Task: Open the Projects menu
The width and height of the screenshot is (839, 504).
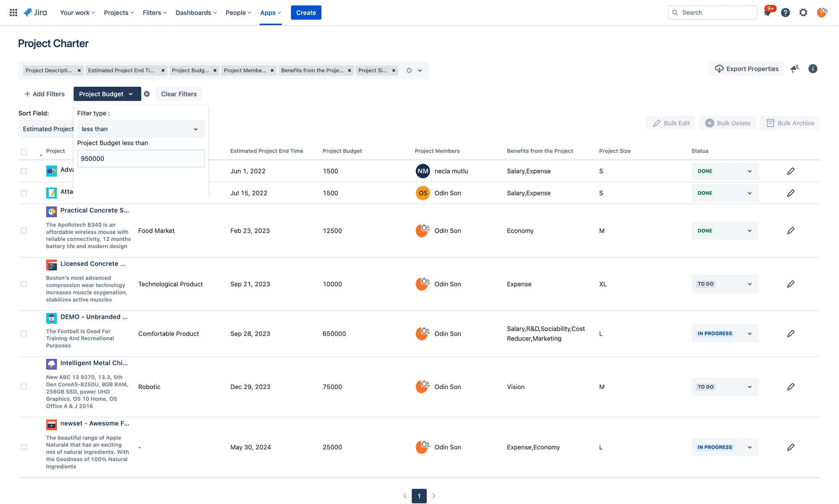Action: 119,13
